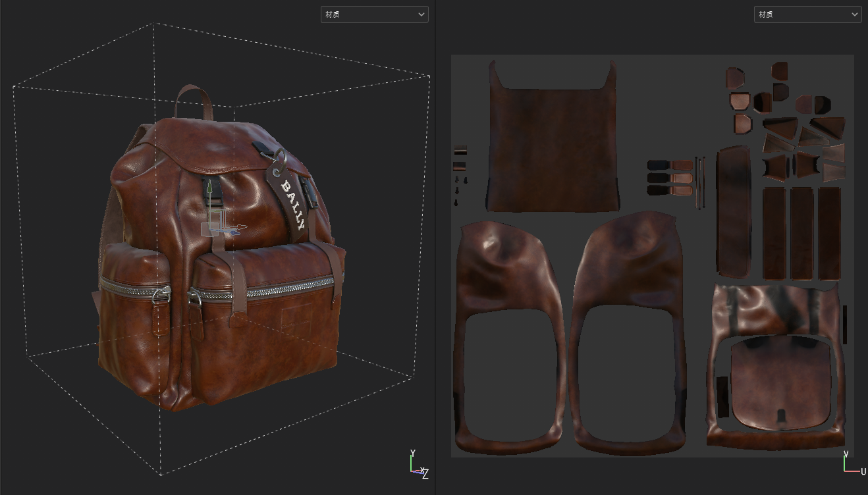Viewport: 868px width, 495px height.
Task: Open the 材质 dropdown above the 3D viewport
Action: [374, 14]
